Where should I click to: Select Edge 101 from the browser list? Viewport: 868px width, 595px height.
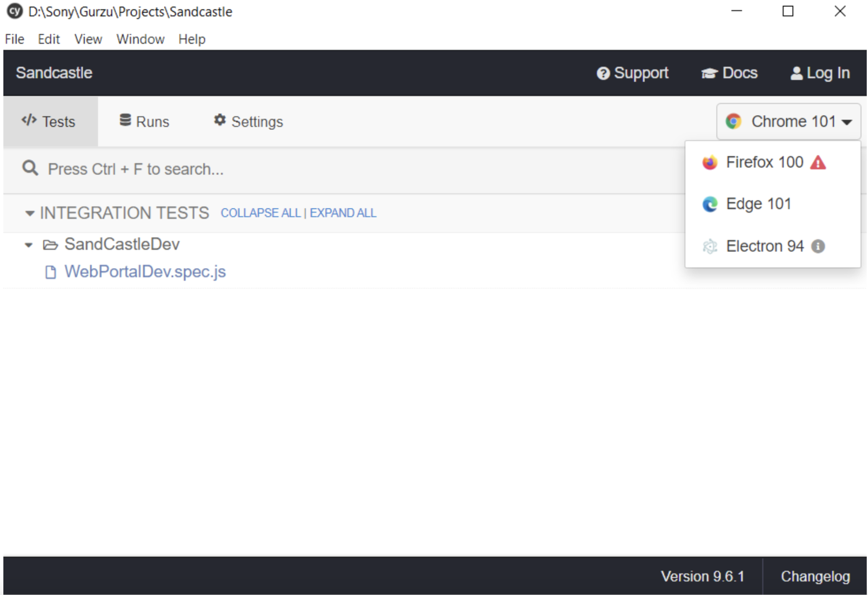[772, 204]
